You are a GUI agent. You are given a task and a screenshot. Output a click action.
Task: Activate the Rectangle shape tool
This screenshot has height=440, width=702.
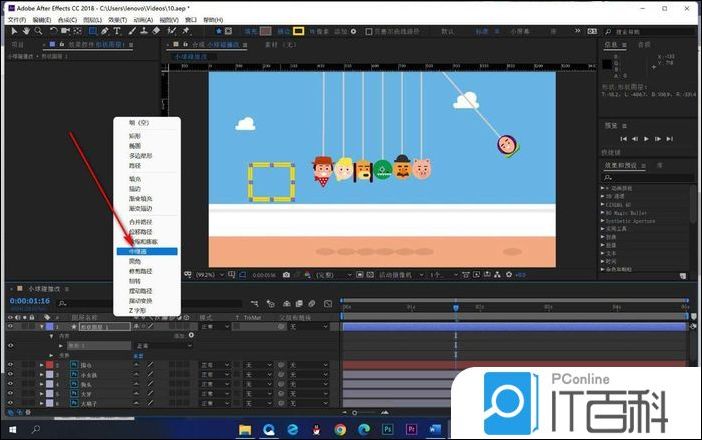91,31
